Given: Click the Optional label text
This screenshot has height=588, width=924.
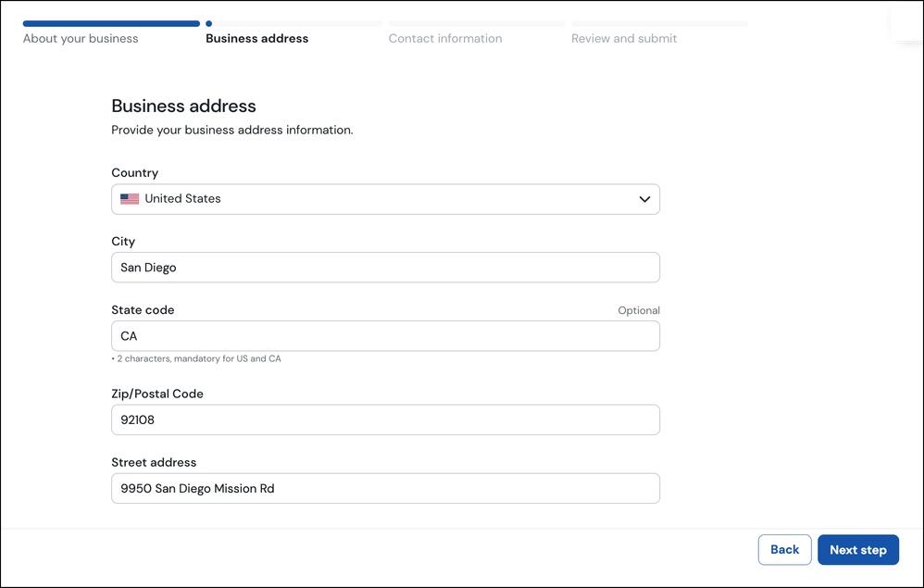Looking at the screenshot, I should 639,310.
